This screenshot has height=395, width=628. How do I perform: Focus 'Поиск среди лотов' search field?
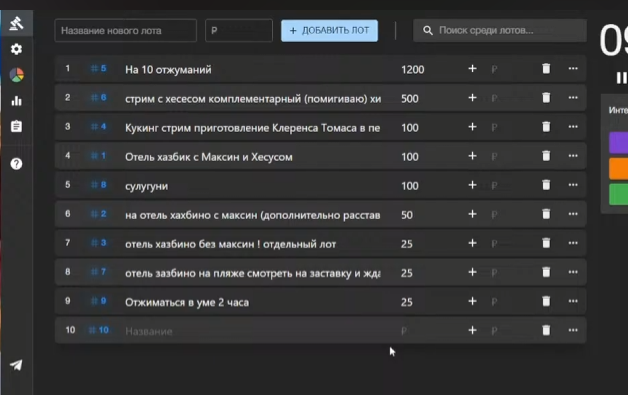coord(500,30)
